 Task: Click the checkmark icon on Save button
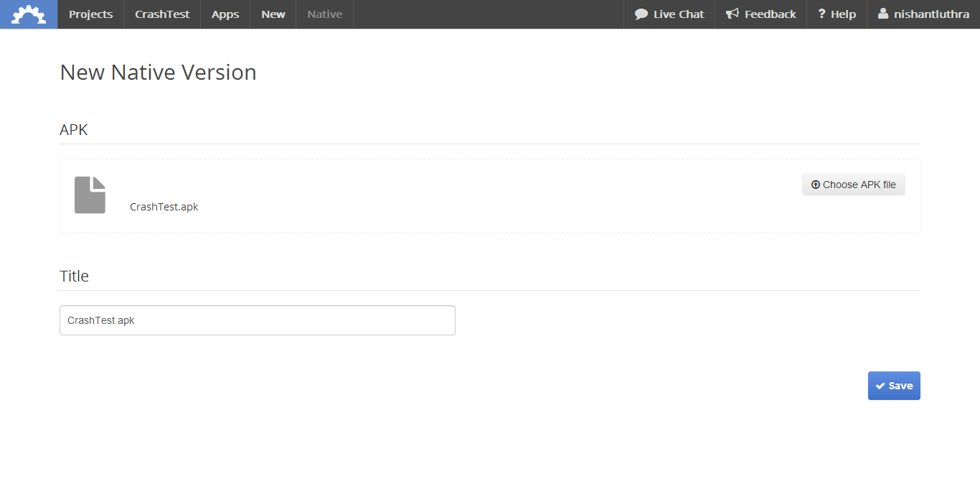pyautogui.click(x=880, y=386)
